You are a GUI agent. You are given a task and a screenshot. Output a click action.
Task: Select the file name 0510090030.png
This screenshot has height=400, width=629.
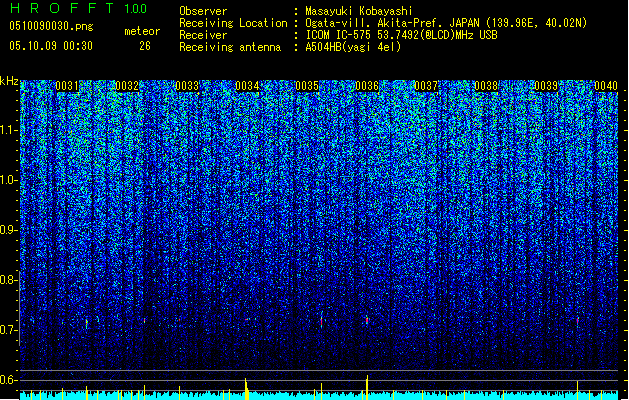pyautogui.click(x=51, y=27)
